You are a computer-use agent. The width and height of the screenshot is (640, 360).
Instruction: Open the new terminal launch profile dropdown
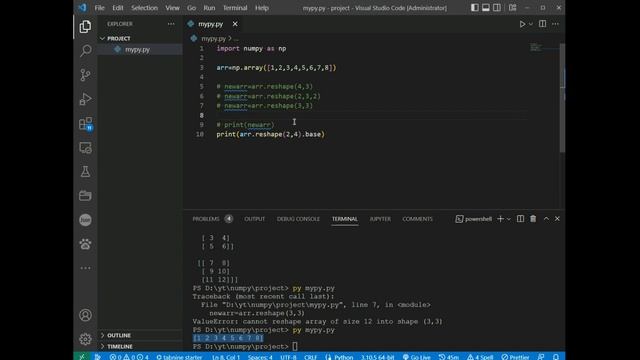[509, 219]
